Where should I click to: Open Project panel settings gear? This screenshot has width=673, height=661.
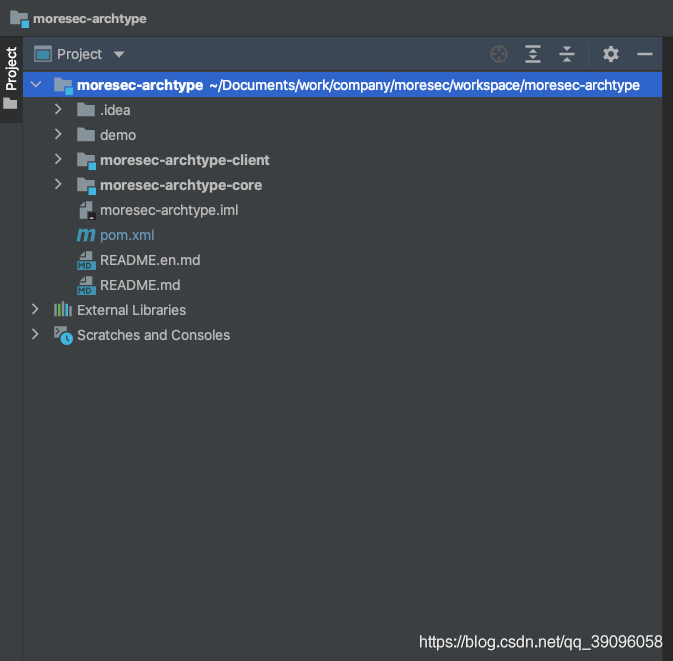click(610, 54)
